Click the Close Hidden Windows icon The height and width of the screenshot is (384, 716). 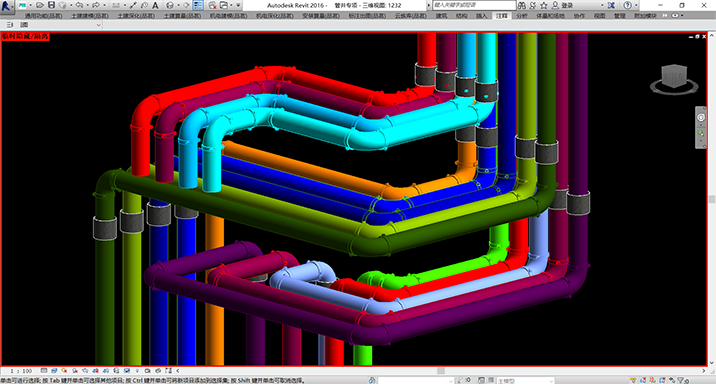[x=212, y=5]
